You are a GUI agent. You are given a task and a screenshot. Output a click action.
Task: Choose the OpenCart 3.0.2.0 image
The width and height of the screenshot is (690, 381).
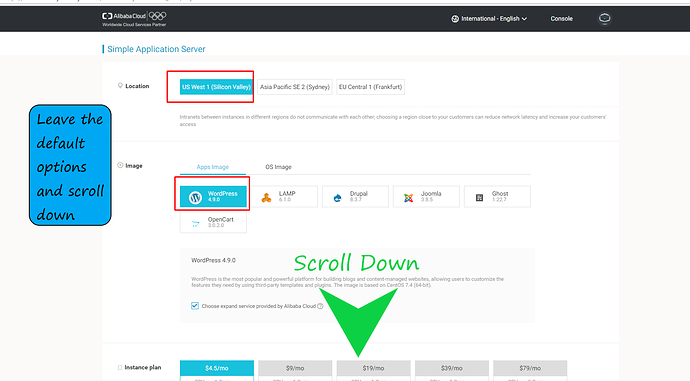pos(213,223)
